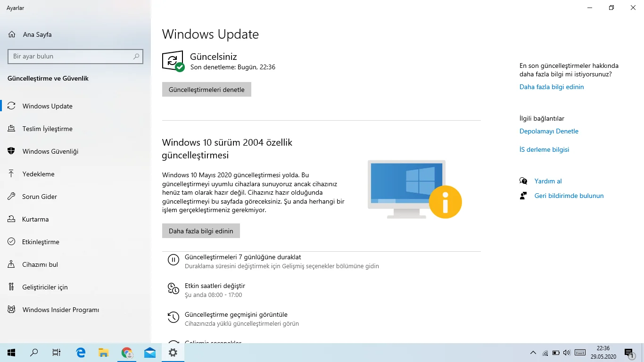
Task: Open the Windows Start menu
Action: [11, 353]
